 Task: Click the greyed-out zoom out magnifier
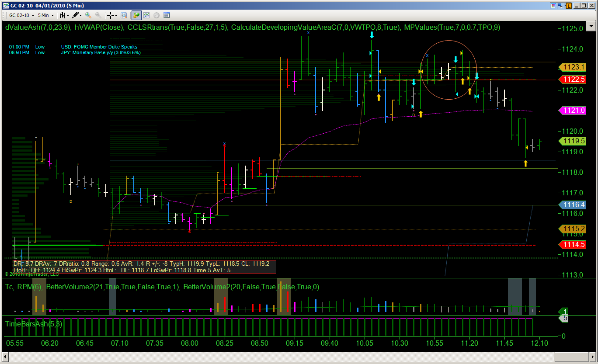point(98,15)
